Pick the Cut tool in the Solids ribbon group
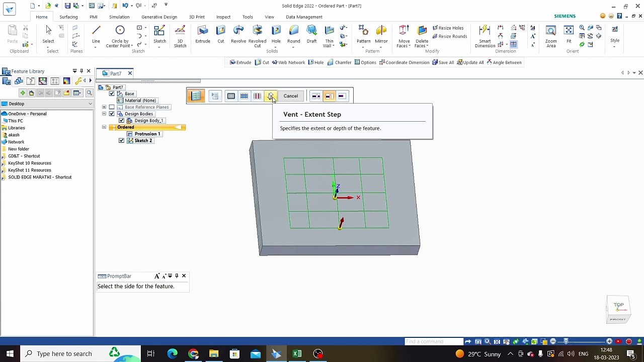644x362 pixels. coord(220,35)
